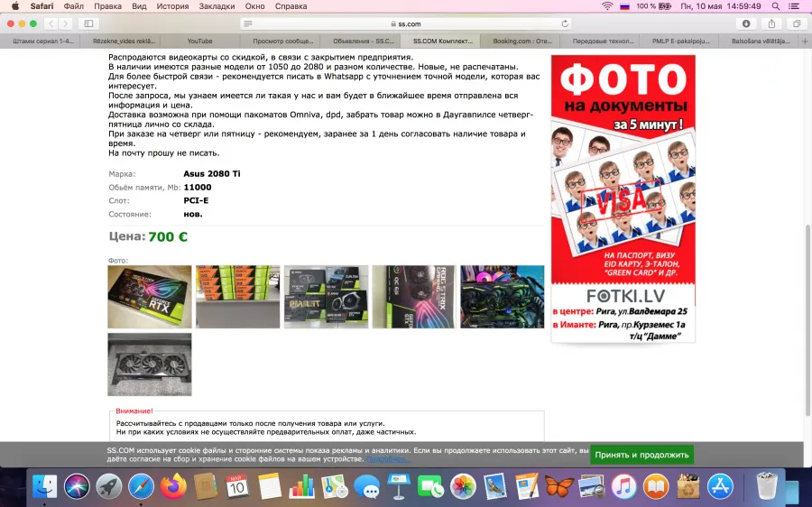The width and height of the screenshot is (812, 507).
Task: Open the cookie details link
Action: click(388, 459)
